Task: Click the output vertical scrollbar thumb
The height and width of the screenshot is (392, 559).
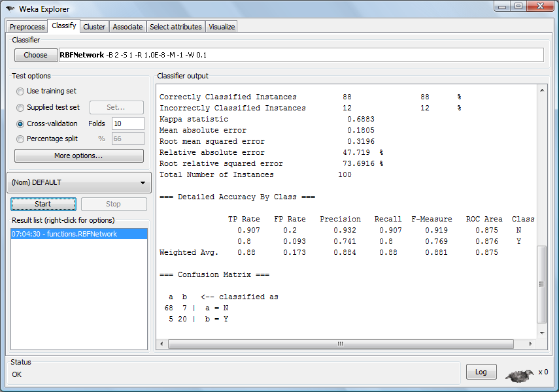Action: point(541,284)
